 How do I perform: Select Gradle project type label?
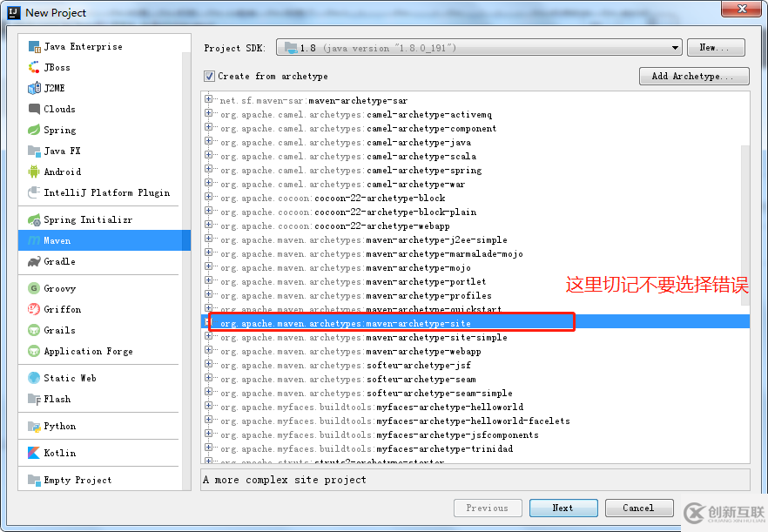pos(59,261)
